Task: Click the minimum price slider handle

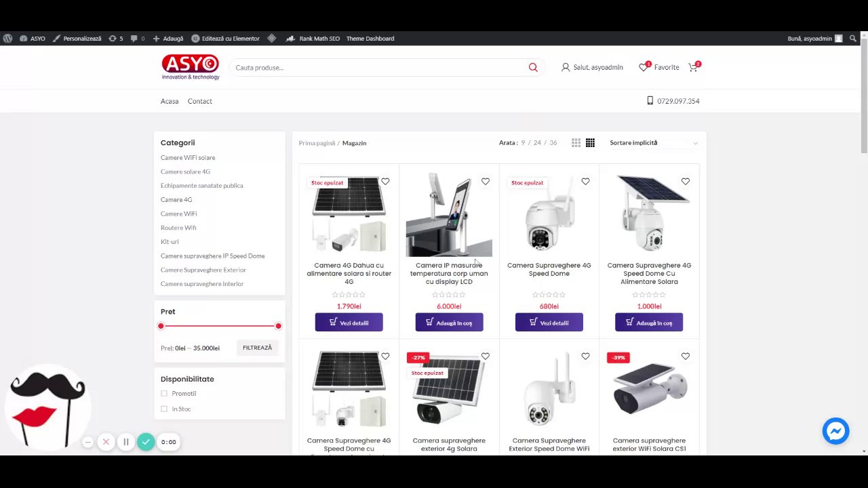Action: pos(161,326)
